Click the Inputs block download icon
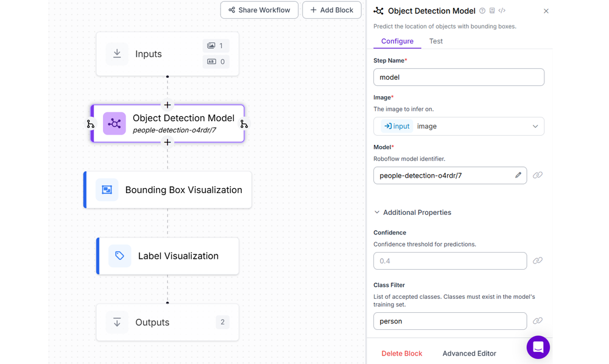Viewport: 609px width, 364px height. tap(116, 54)
